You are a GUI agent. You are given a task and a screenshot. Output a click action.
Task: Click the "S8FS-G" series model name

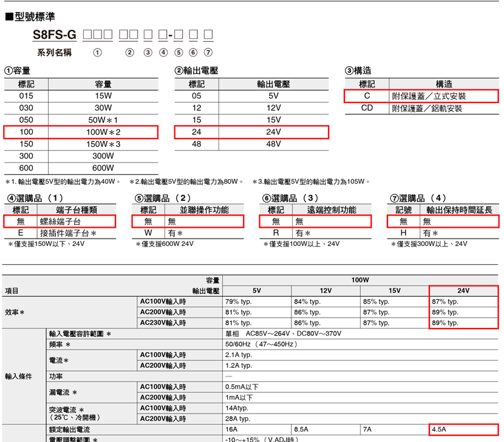pyautogui.click(x=55, y=35)
